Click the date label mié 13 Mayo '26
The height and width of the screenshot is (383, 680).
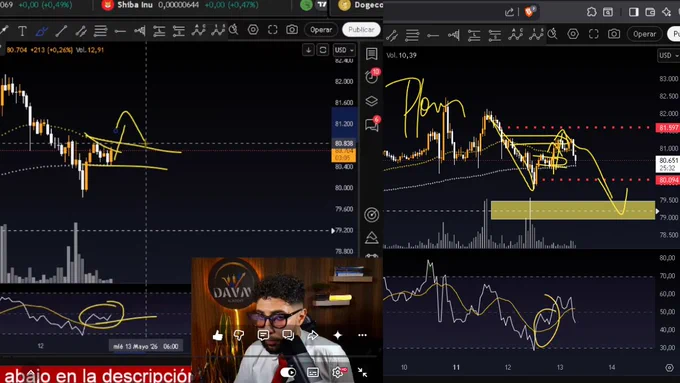coord(145,346)
